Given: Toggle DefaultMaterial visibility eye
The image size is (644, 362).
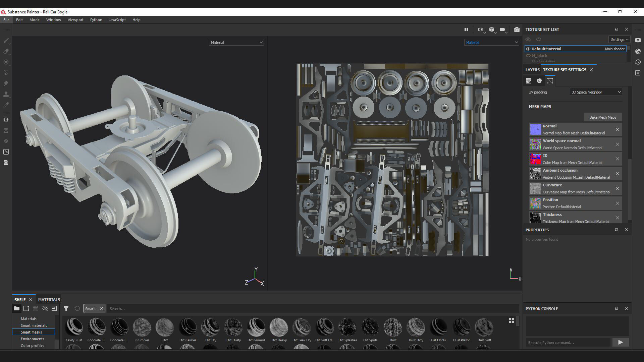Looking at the screenshot, I should pyautogui.click(x=528, y=49).
